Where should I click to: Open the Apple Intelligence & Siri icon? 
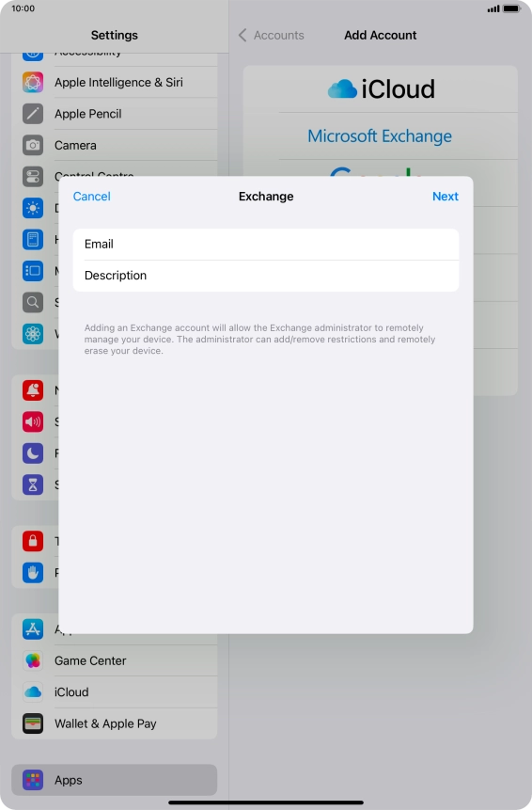[33, 82]
